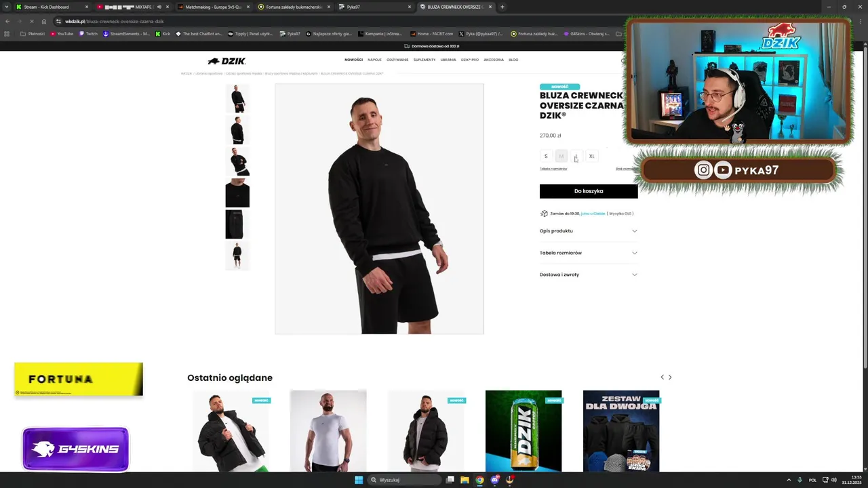Open NAPOJE menu item
Screen dimensions: 868x488
(375, 60)
